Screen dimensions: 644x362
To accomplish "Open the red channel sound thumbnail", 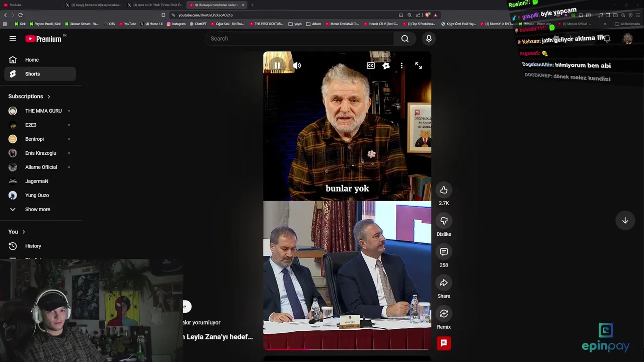I will point(444,343).
